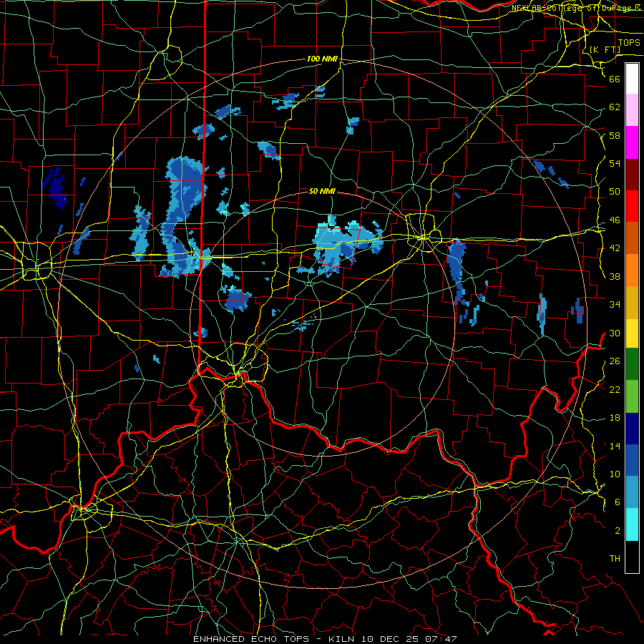Pick the yellow legend swatch near 30
The width and height of the screenshot is (644, 644).
pos(632,333)
